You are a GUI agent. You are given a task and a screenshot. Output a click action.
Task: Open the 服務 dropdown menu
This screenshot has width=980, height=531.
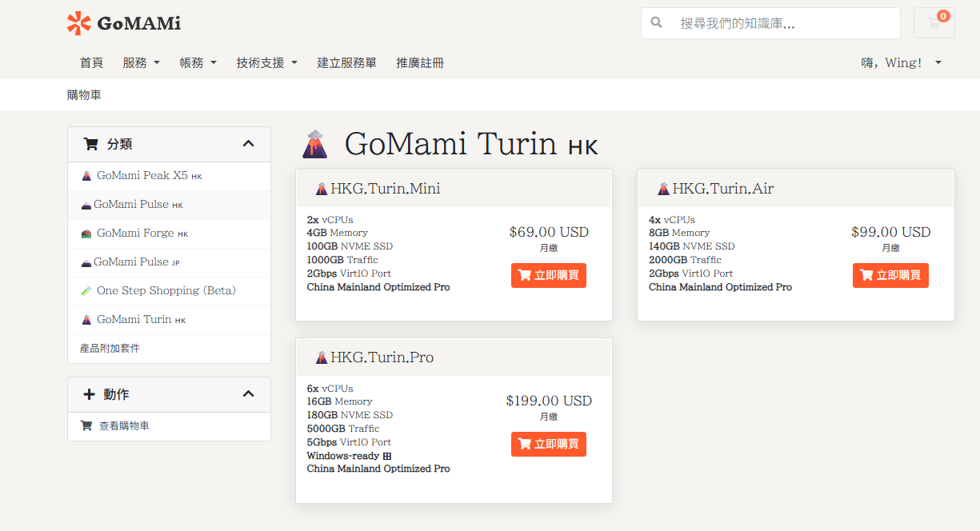tap(142, 62)
